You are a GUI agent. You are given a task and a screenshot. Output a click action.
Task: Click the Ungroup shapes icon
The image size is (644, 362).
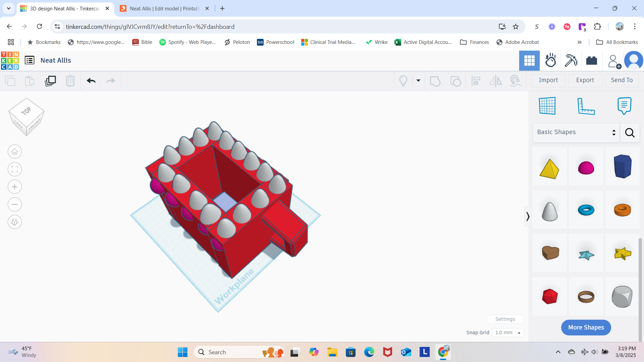455,81
